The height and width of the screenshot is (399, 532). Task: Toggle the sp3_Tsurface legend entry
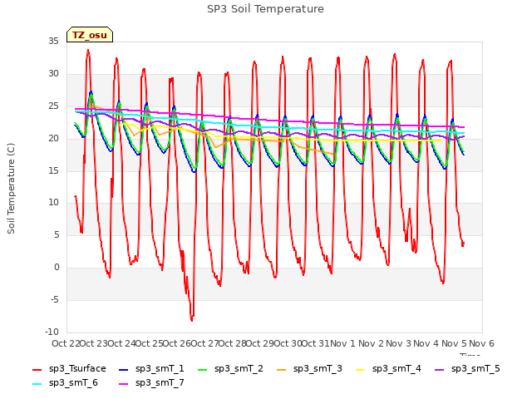pos(69,369)
